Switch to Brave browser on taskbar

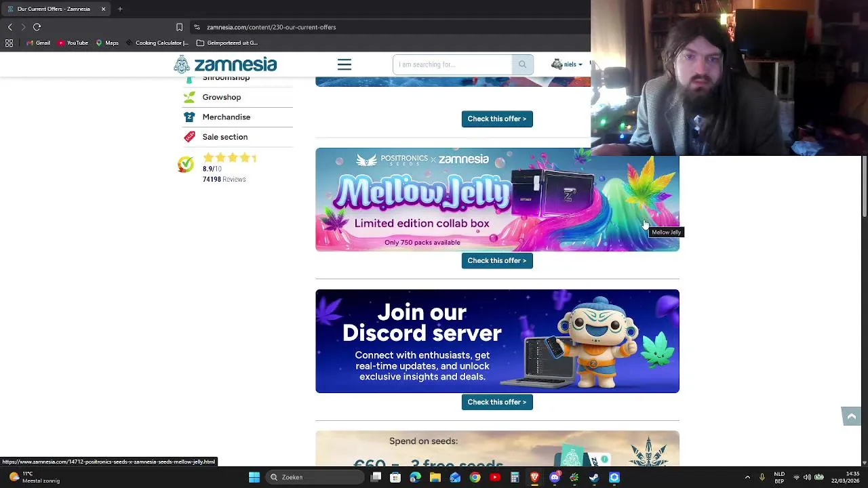[534, 477]
